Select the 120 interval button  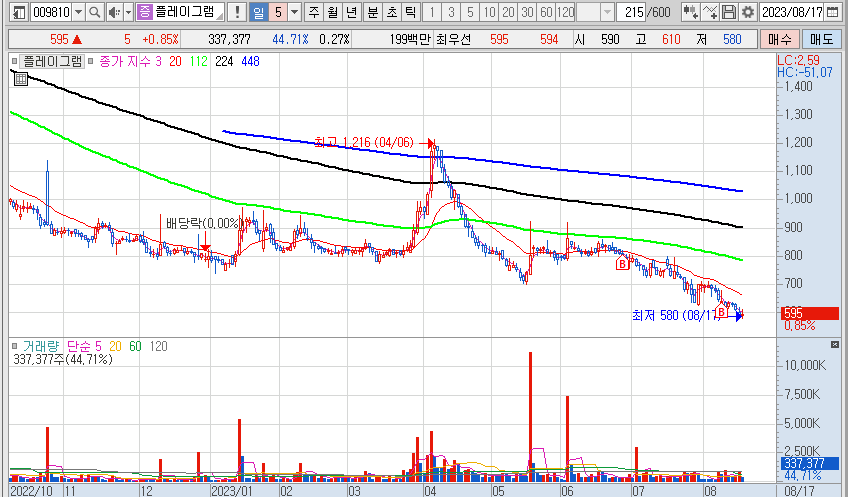tap(565, 12)
